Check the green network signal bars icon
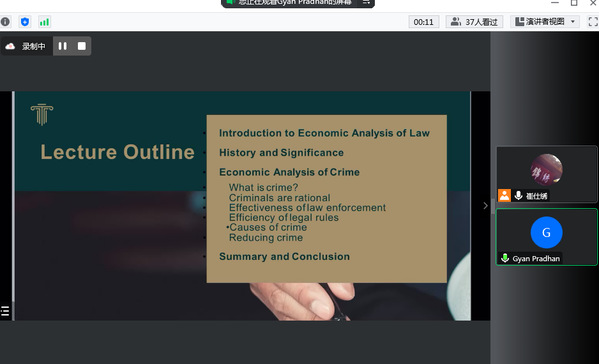This screenshot has height=364, width=599. [x=44, y=22]
